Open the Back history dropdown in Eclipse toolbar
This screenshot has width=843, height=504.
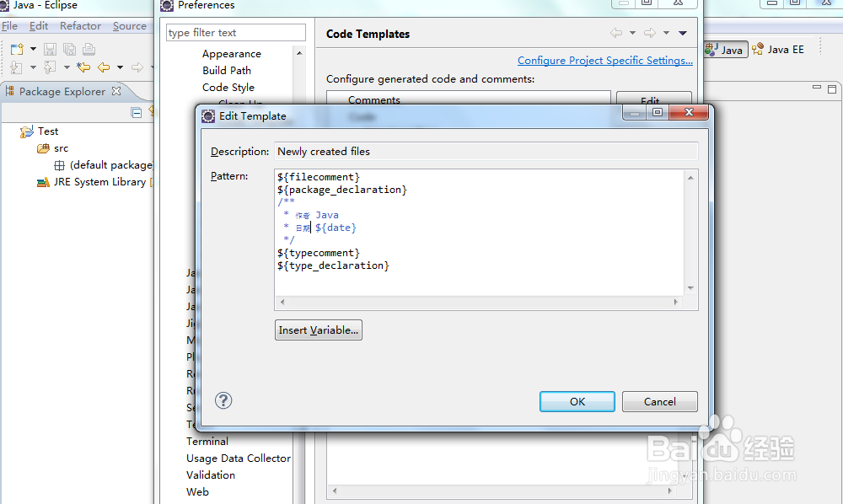point(120,67)
